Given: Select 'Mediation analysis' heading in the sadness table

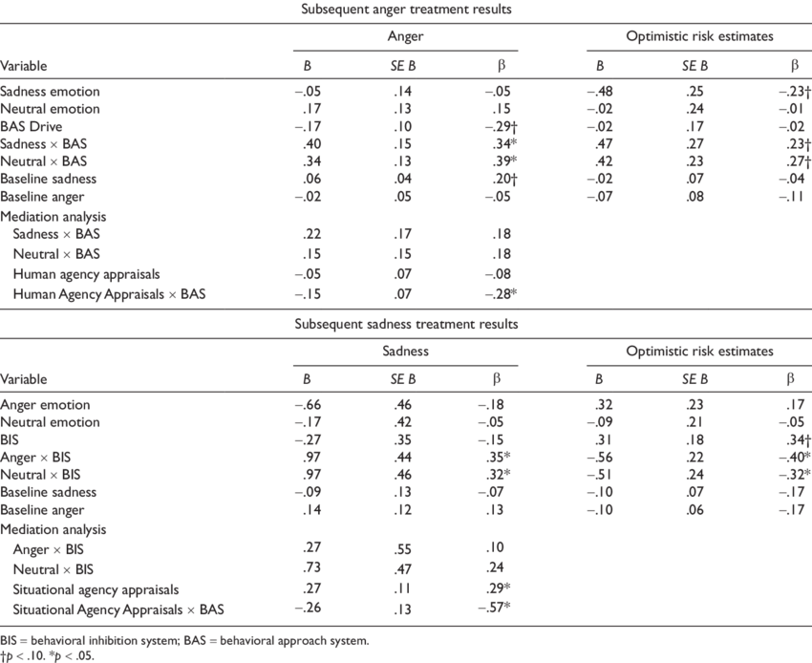Looking at the screenshot, I should [x=53, y=530].
